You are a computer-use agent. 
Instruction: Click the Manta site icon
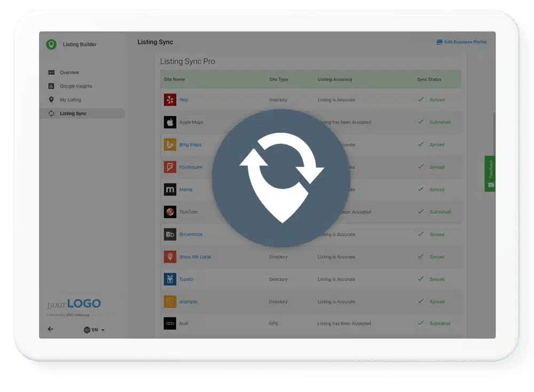click(170, 189)
